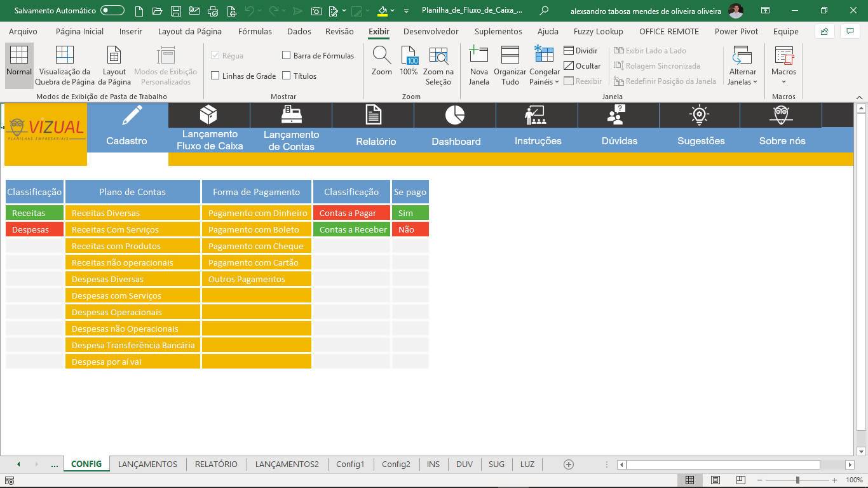Open the Arquivo menu
Image resolution: width=868 pixels, height=488 pixels.
(23, 31)
